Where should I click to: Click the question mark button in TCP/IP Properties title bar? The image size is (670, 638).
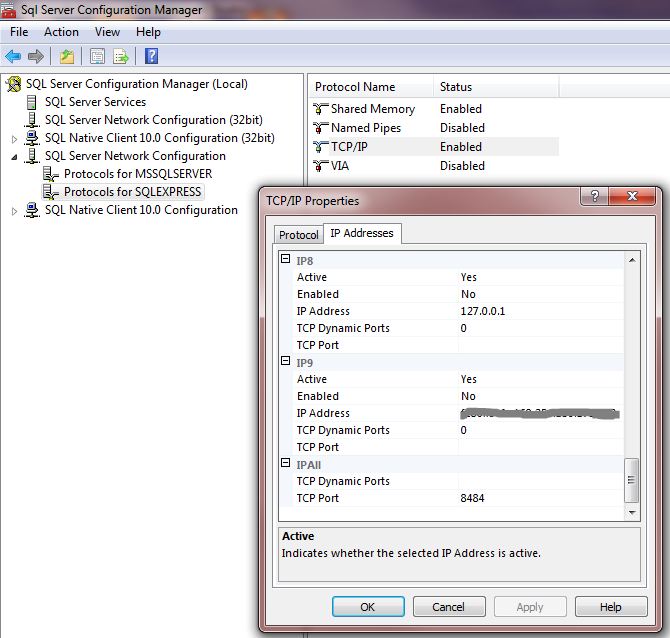[594, 196]
